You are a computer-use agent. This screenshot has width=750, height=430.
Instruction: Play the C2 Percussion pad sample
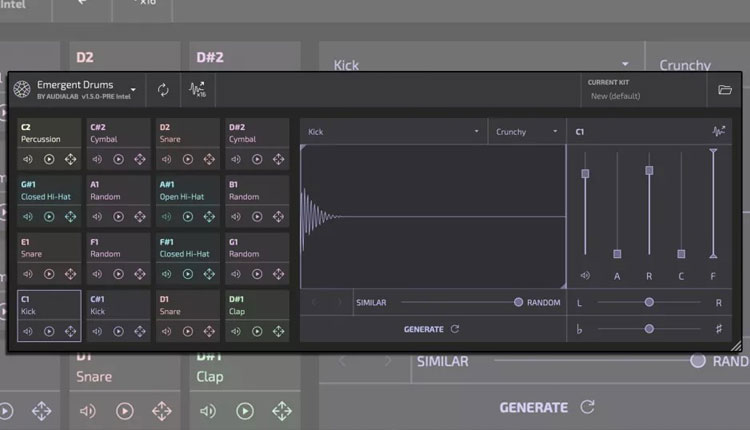coord(50,159)
